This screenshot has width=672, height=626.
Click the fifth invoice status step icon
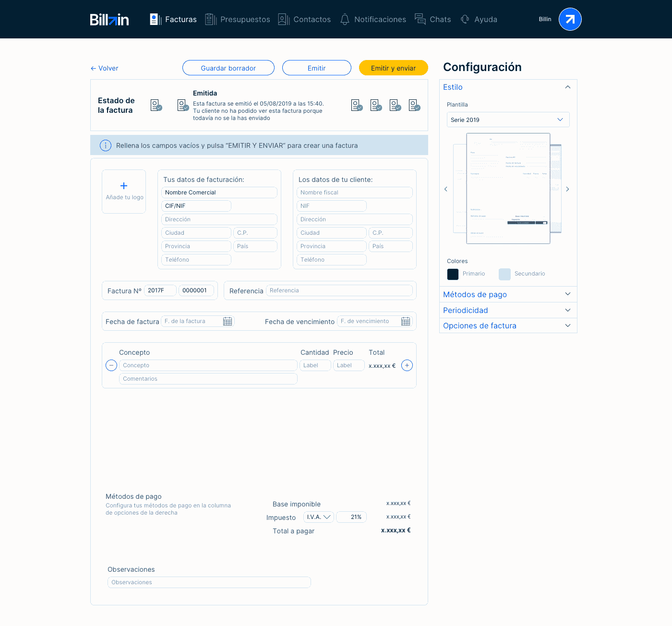tap(396, 105)
